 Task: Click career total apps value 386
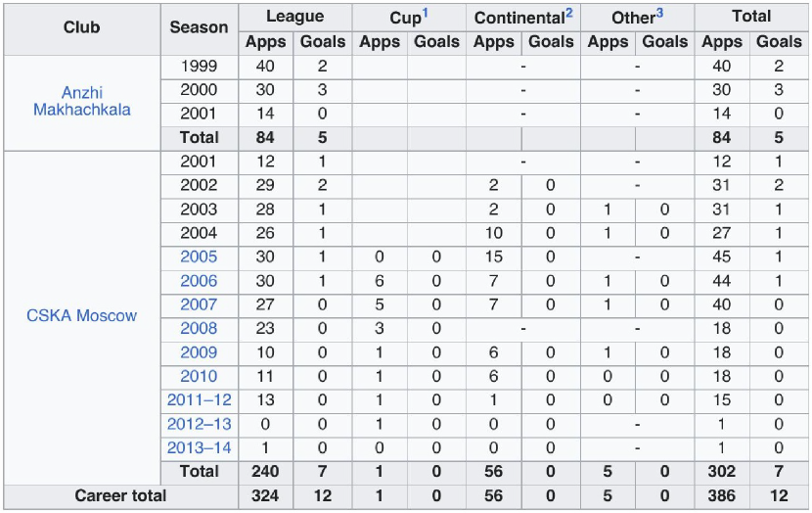721,496
